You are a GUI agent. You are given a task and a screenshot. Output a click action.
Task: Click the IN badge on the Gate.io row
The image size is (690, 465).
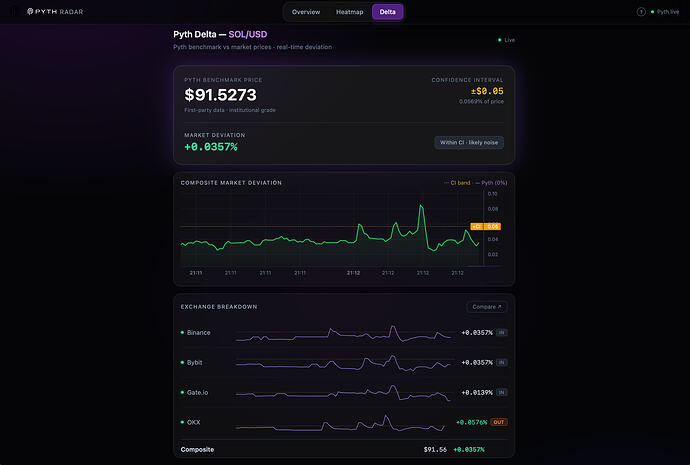(x=502, y=392)
